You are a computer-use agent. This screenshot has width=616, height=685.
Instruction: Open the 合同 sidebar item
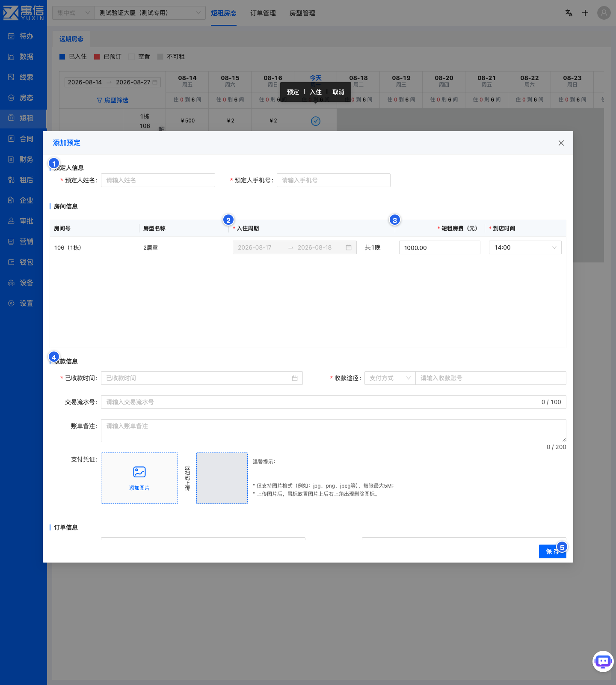[x=23, y=139]
